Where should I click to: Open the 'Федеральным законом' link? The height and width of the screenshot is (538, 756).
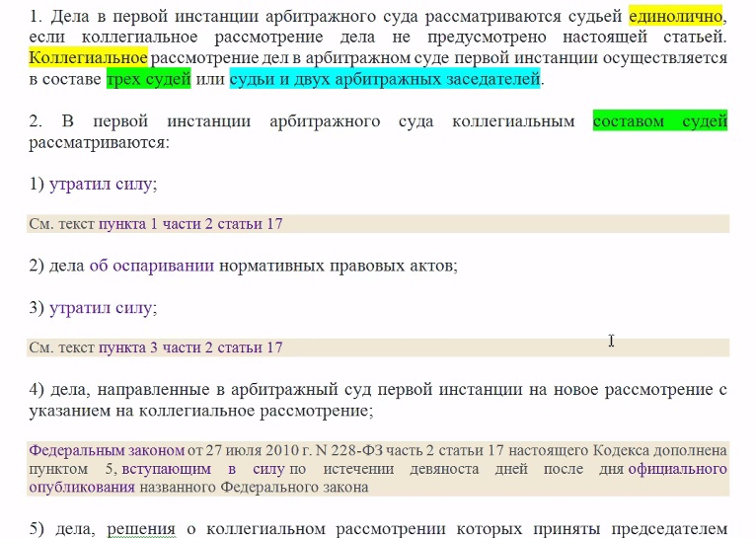click(107, 450)
